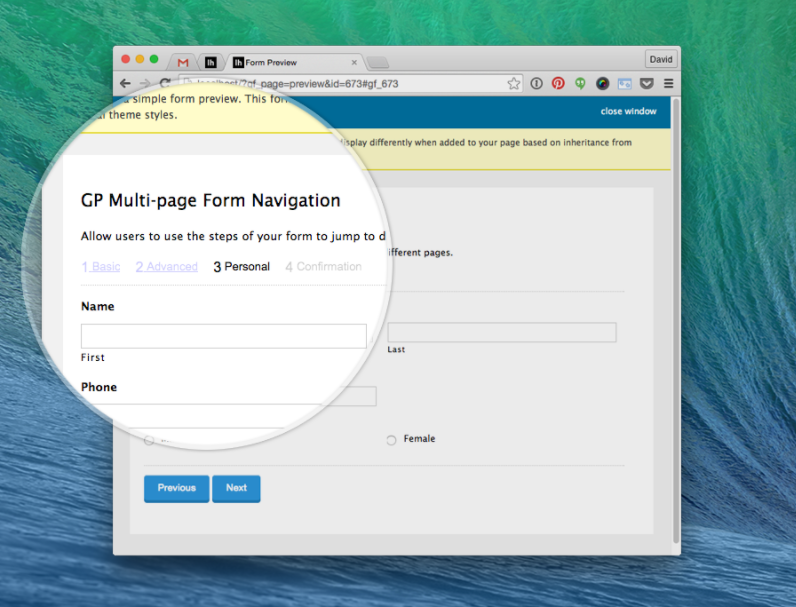Click the David profile button
The image size is (796, 607).
(x=661, y=59)
